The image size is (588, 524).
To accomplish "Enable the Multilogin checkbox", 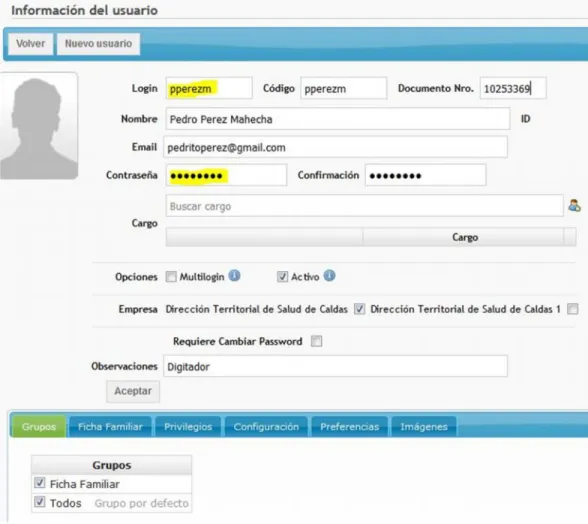I will pyautogui.click(x=171, y=277).
